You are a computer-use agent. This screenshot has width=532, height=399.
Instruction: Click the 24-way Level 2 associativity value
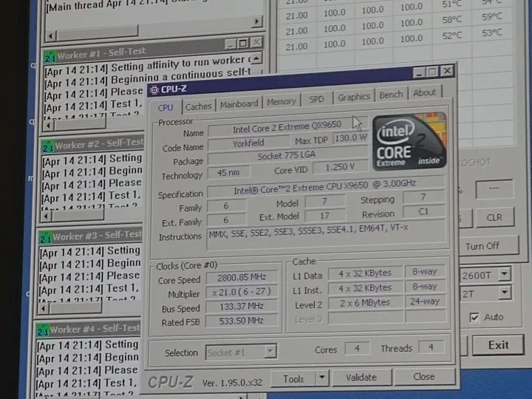(x=425, y=301)
